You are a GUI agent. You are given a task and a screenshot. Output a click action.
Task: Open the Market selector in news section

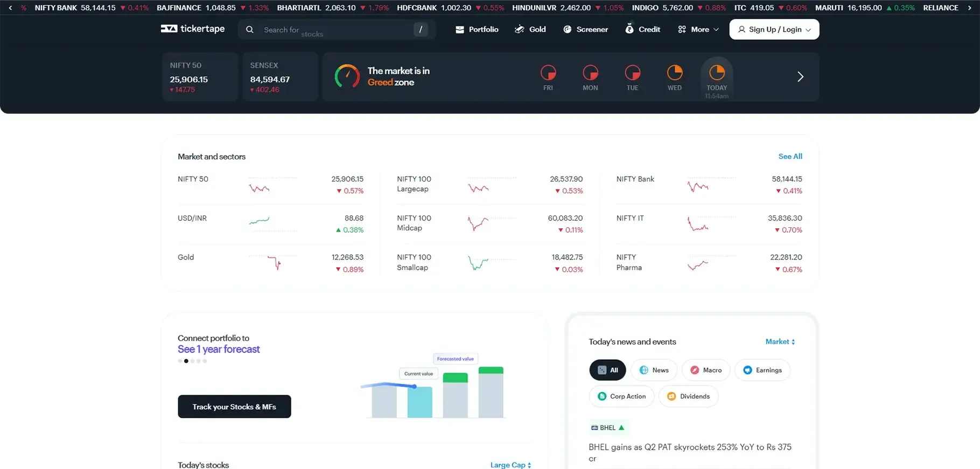coord(780,341)
